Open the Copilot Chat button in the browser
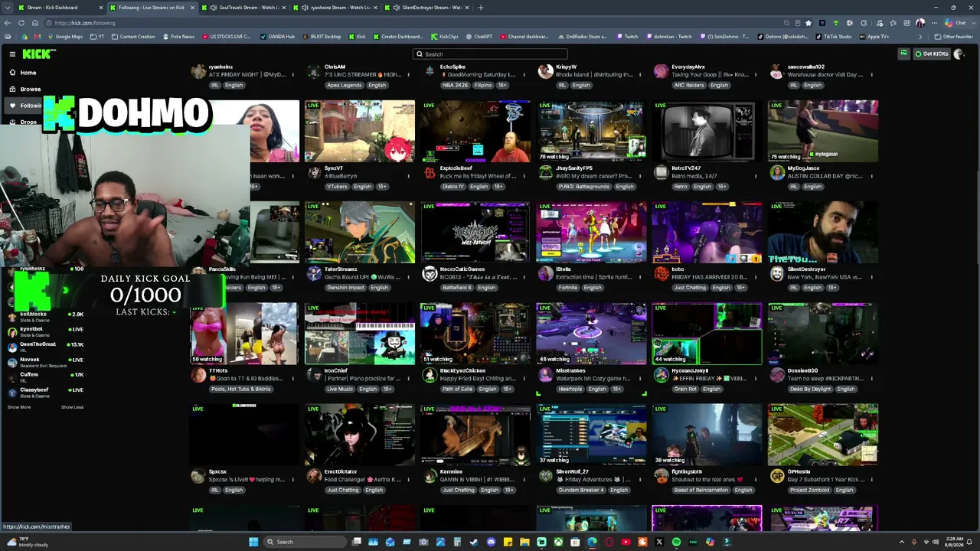Viewport: 980px width, 551px height. point(955,23)
